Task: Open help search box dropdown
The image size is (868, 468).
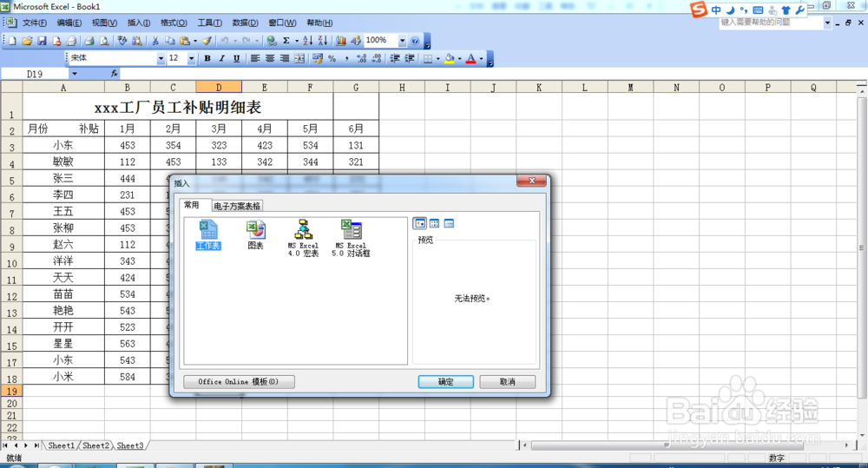Action: pyautogui.click(x=827, y=23)
